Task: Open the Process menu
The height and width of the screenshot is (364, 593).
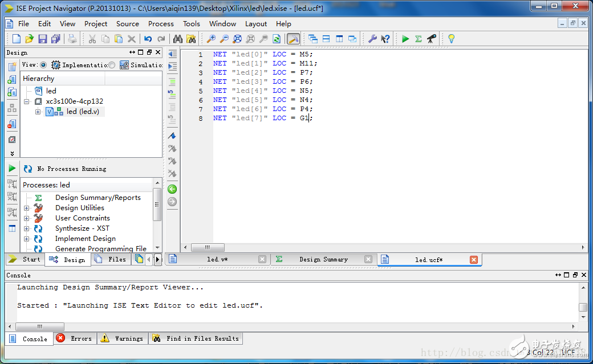Action: (161, 24)
